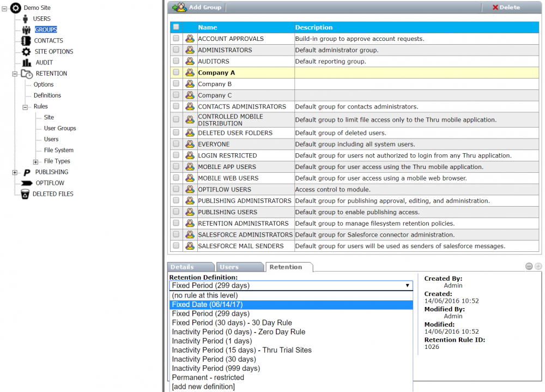Screen dimensions: 545x392
Task: Click the Optiflow arrow icon
Action: click(27, 183)
